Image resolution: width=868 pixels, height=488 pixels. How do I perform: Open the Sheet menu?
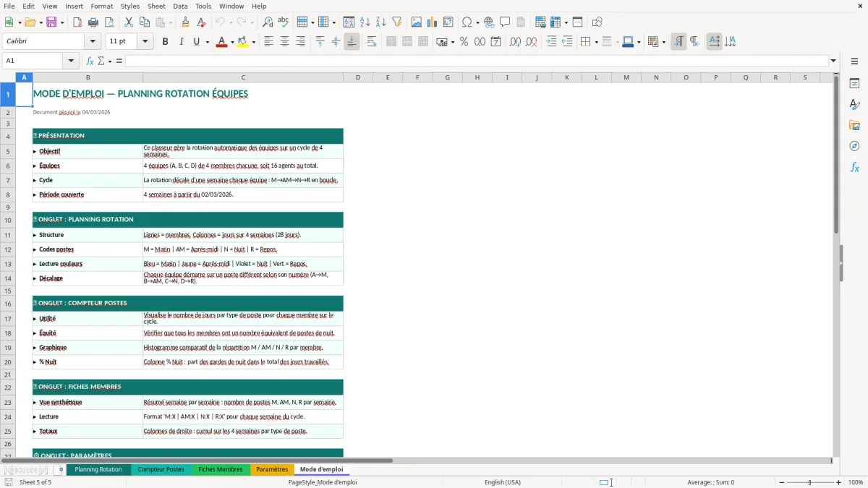click(x=156, y=6)
